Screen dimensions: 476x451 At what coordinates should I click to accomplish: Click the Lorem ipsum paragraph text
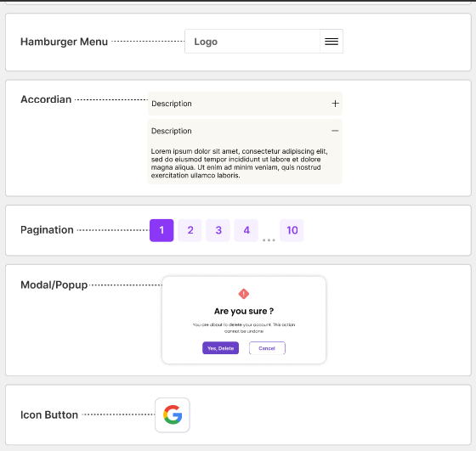240,163
